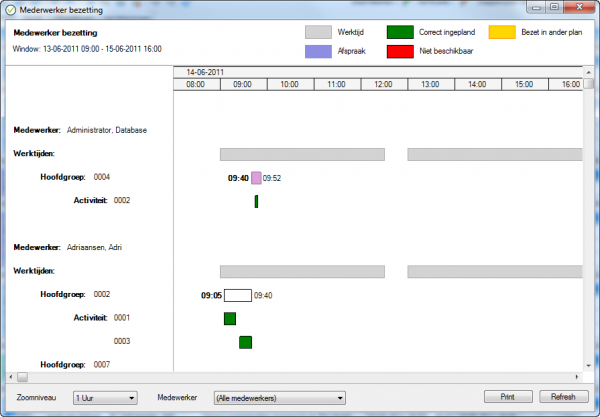The image size is (600, 417).
Task: Open the Zoomniveau dropdown showing 1 Uur
Action: tap(105, 398)
